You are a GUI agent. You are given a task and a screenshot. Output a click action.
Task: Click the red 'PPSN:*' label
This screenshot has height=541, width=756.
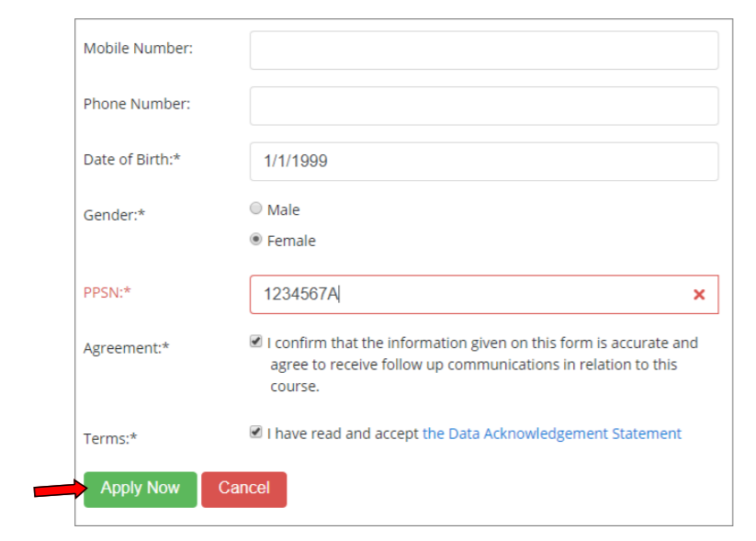coord(107,293)
